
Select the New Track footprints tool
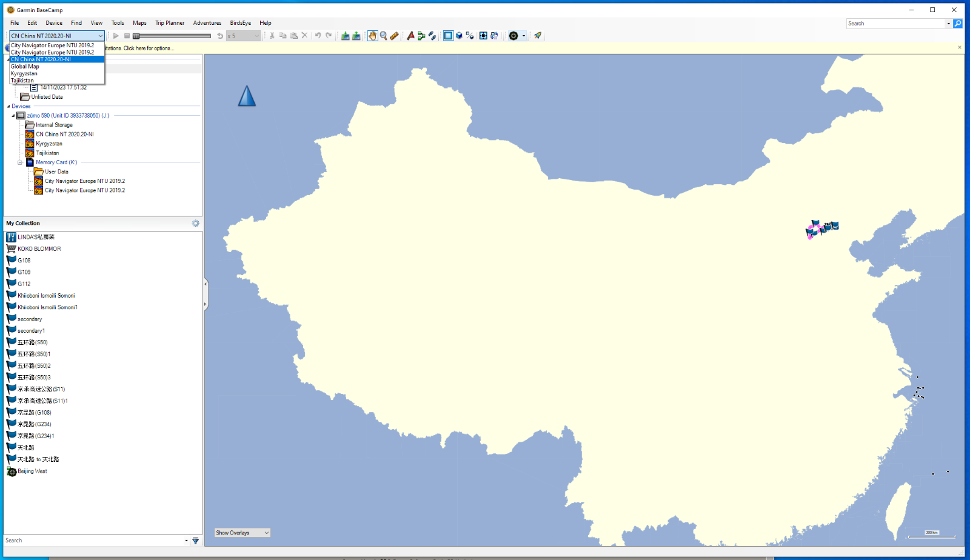point(432,36)
